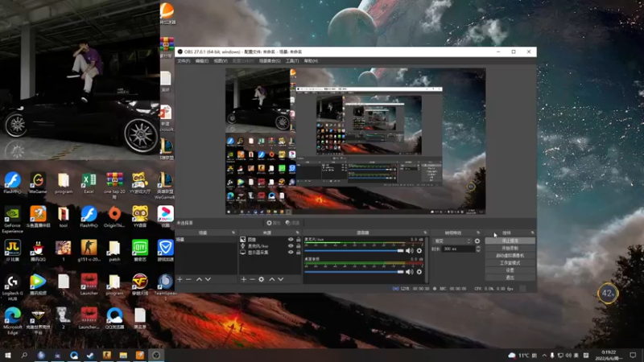
Task: Open the 文件(F) menu in OBS
Action: [184, 61]
